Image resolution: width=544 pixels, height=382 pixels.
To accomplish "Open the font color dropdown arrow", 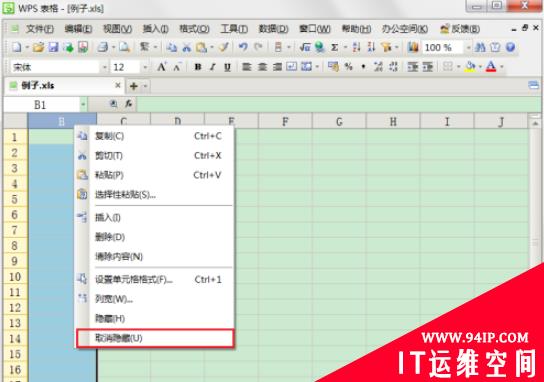I will click(x=502, y=67).
